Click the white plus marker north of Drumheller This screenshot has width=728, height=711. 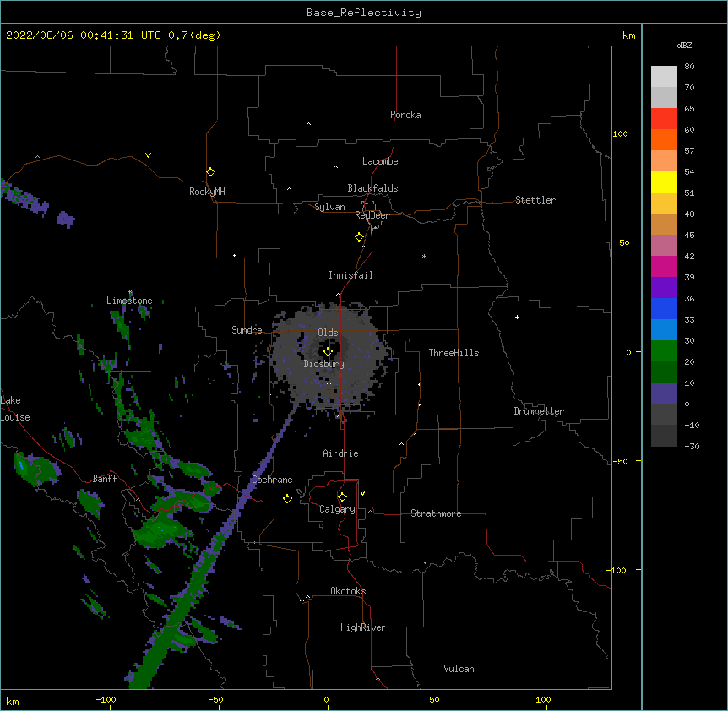point(517,317)
